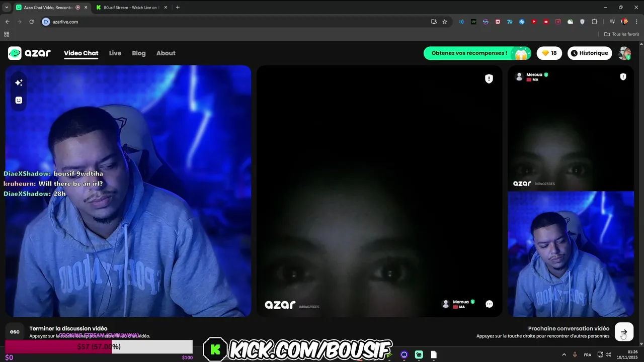
Task: Select Meroua's video thumbnail in right panel
Action: [x=571, y=128]
